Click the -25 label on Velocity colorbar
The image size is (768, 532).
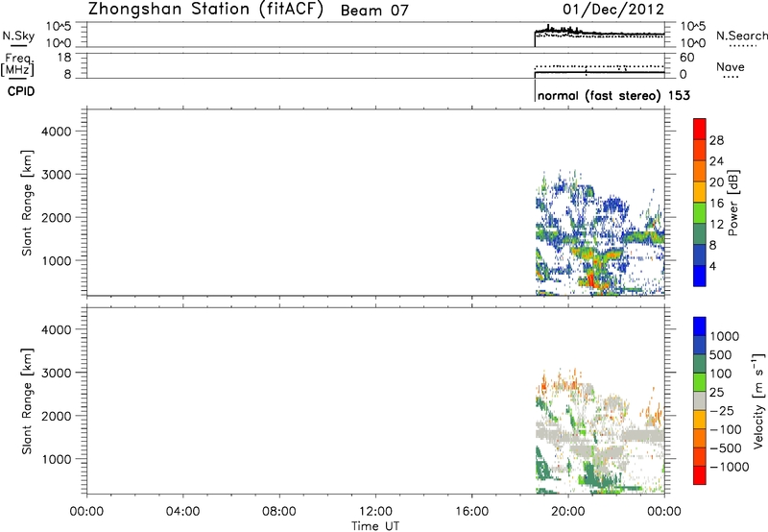pos(722,411)
